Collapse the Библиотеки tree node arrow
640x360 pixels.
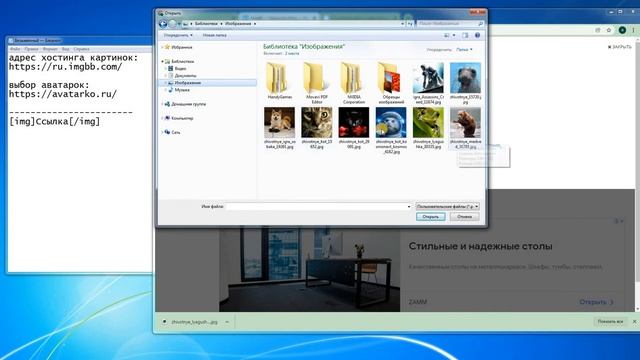click(162, 62)
